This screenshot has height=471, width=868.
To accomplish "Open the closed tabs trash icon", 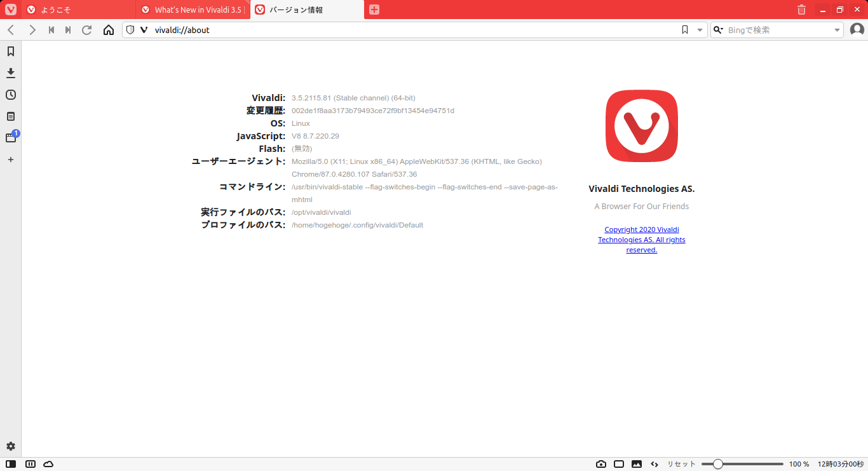I will [801, 10].
